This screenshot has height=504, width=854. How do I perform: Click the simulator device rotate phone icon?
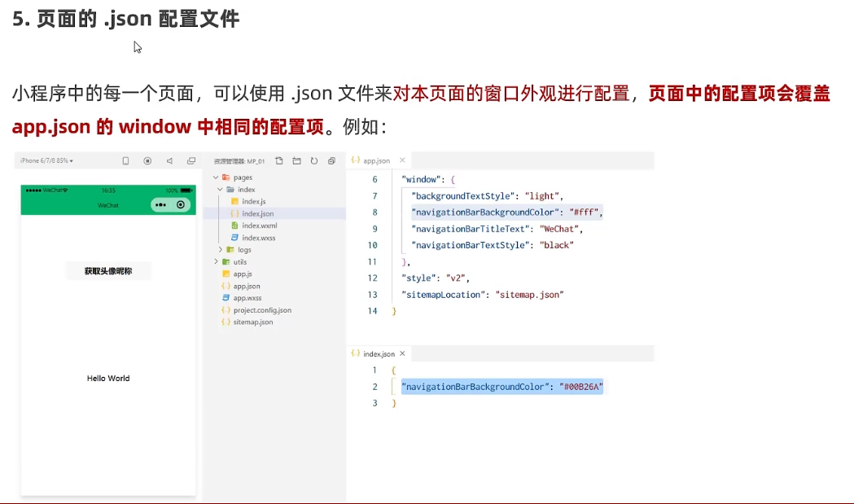click(x=126, y=160)
